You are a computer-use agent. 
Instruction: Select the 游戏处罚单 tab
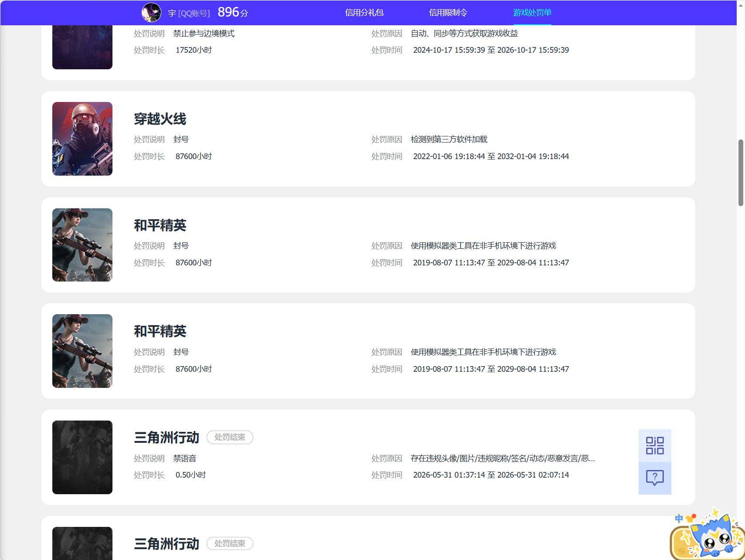[532, 13]
